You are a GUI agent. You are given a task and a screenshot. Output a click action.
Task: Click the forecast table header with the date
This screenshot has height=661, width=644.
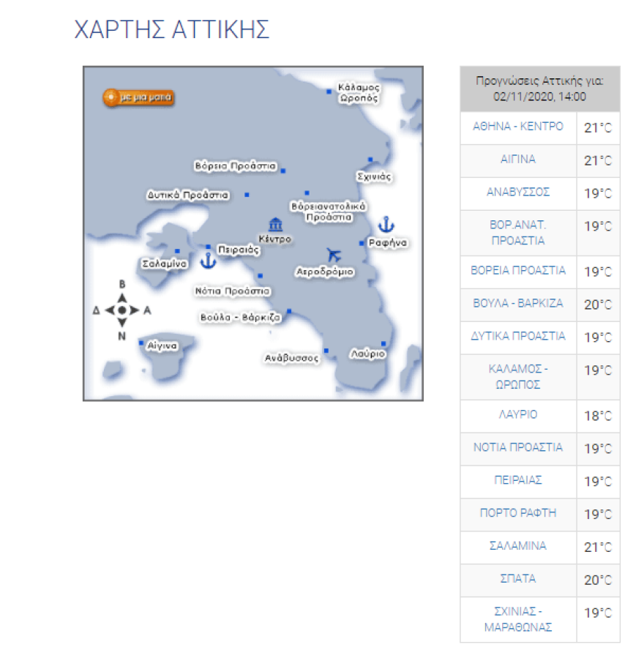539,88
